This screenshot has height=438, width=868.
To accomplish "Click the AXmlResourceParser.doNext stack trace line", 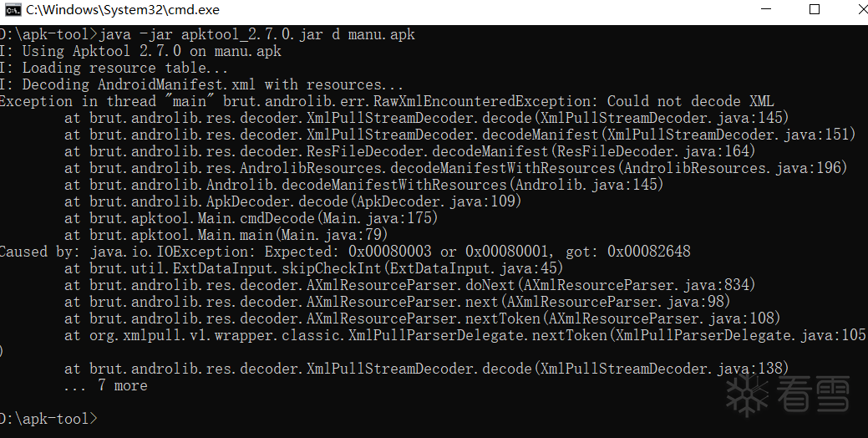I will (x=409, y=285).
